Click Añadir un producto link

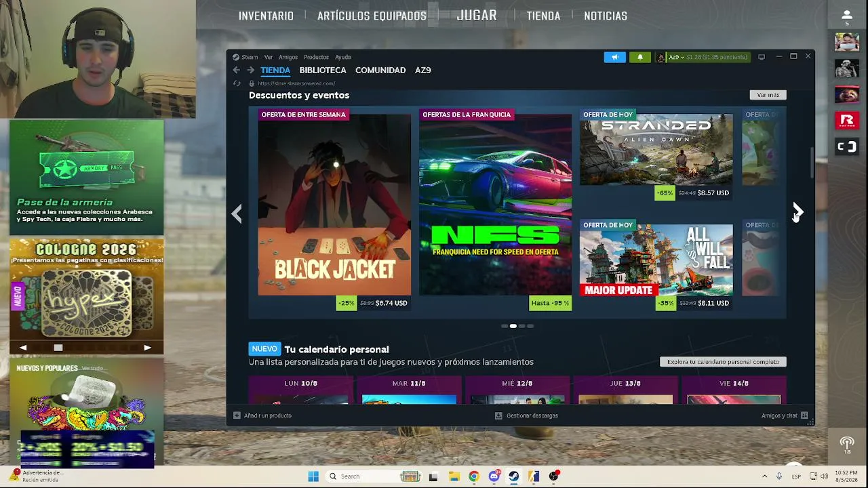[x=268, y=415]
